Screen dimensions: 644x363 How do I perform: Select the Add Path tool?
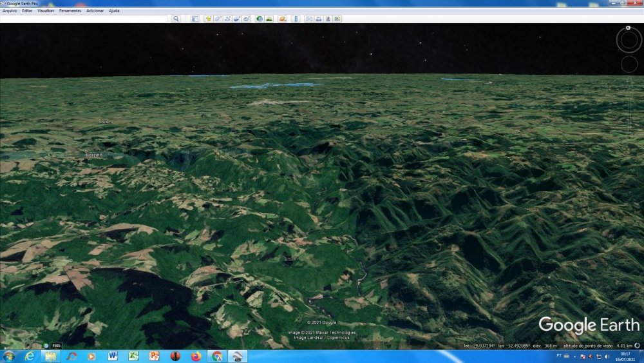(x=228, y=19)
